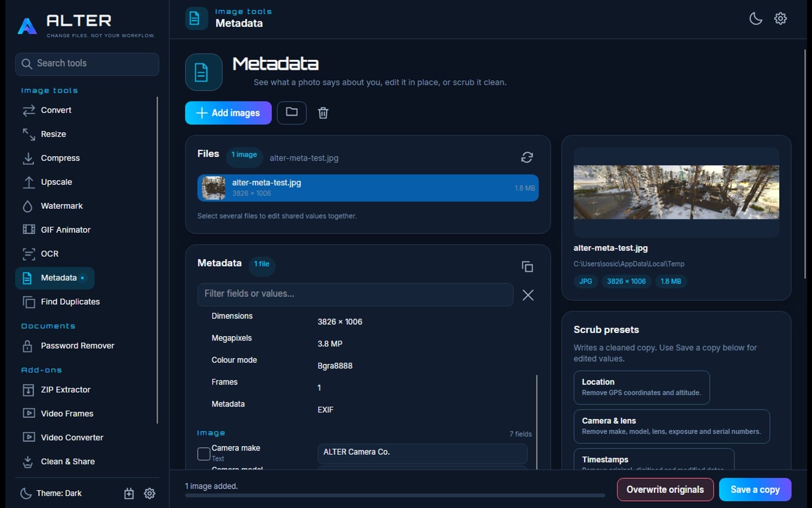This screenshot has height=508, width=812.
Task: Apply the Camera & lens scrub preset
Action: tap(671, 426)
